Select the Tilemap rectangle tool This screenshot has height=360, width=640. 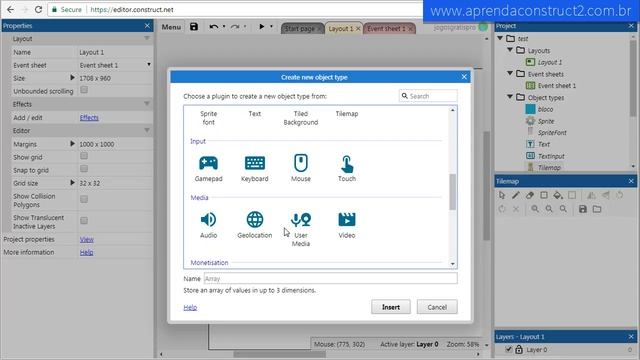point(544,196)
